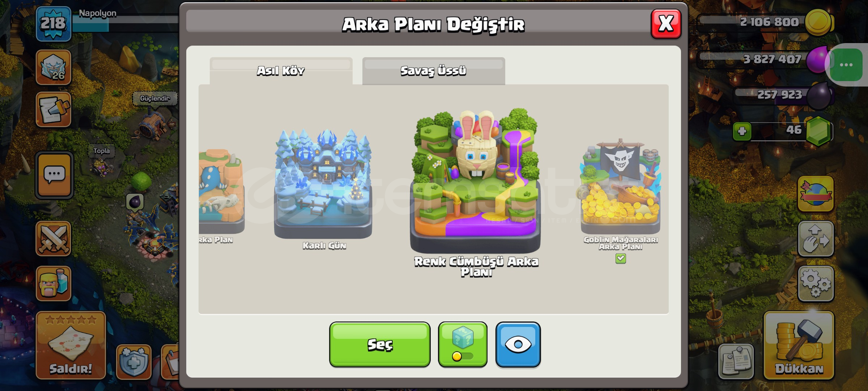
Task: Toggle the random scenery dice switch
Action: tap(463, 344)
